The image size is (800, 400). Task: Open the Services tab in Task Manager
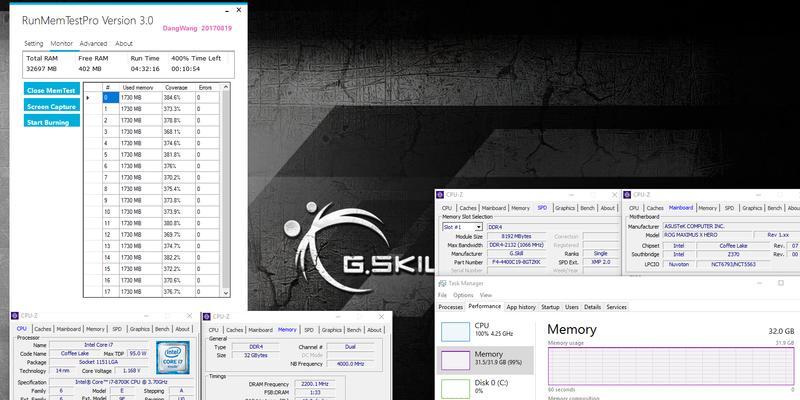[616, 307]
